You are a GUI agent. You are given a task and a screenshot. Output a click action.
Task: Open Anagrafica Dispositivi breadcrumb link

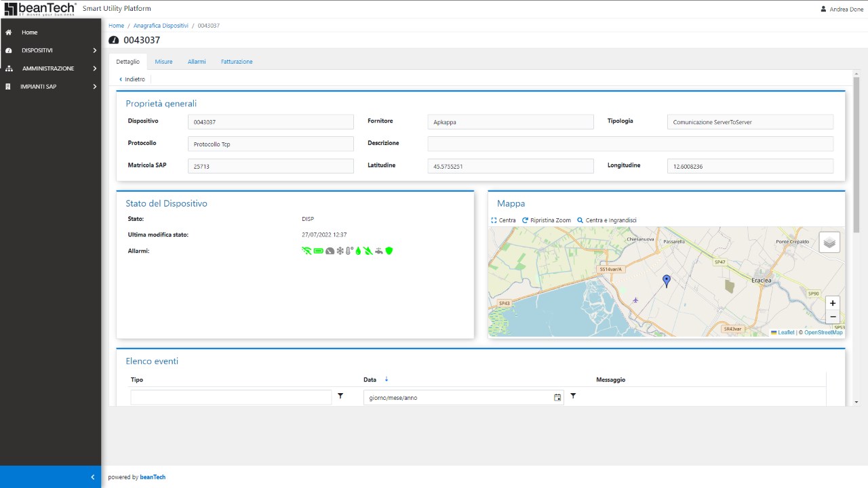point(161,26)
